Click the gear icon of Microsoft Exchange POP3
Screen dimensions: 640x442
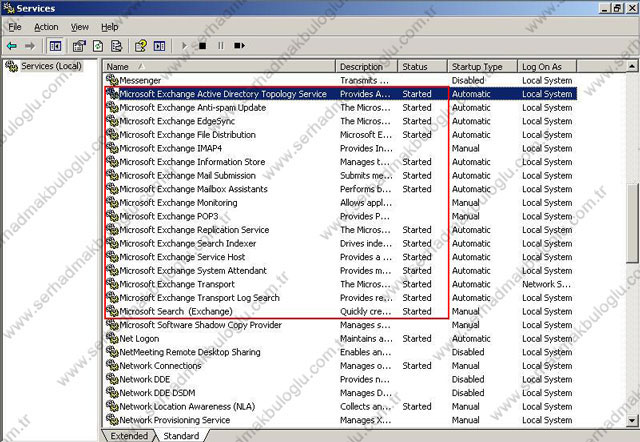112,216
